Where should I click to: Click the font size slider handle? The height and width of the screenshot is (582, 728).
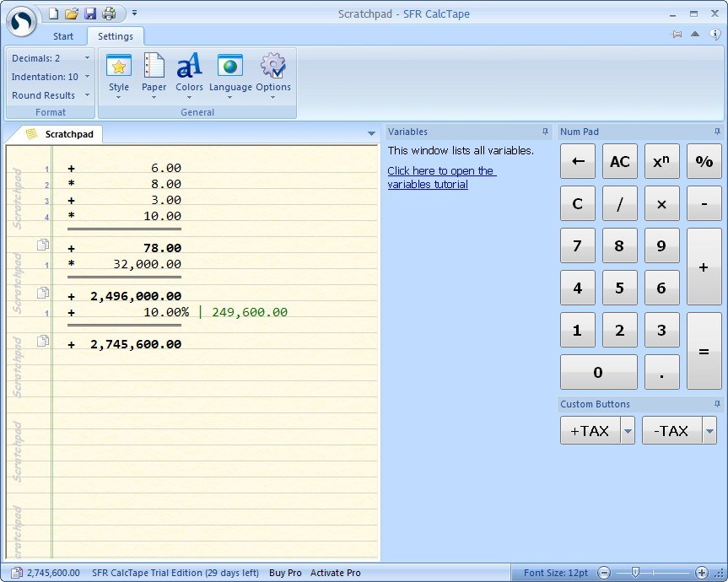[635, 573]
